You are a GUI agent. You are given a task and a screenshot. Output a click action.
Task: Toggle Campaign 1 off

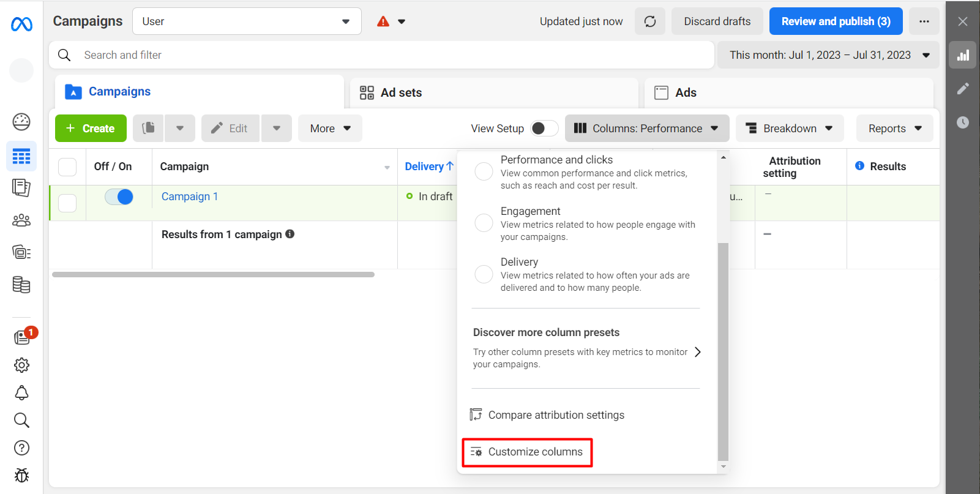119,196
